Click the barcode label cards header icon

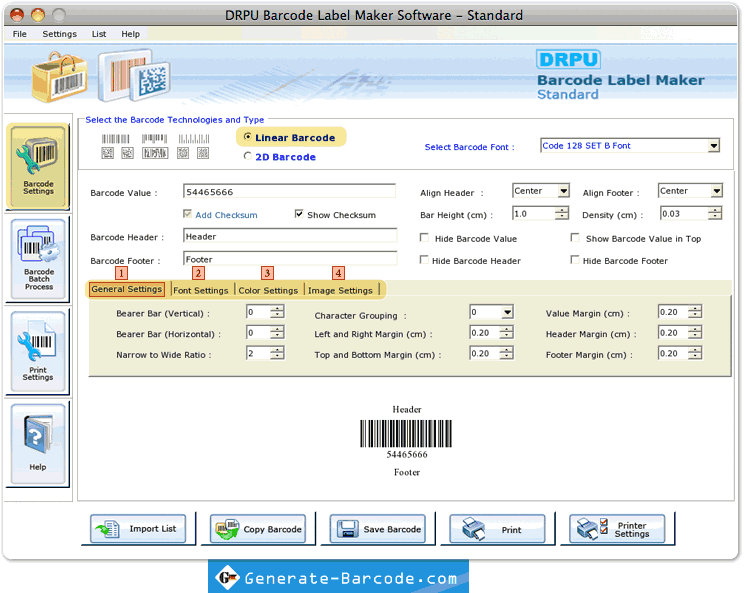[134, 76]
